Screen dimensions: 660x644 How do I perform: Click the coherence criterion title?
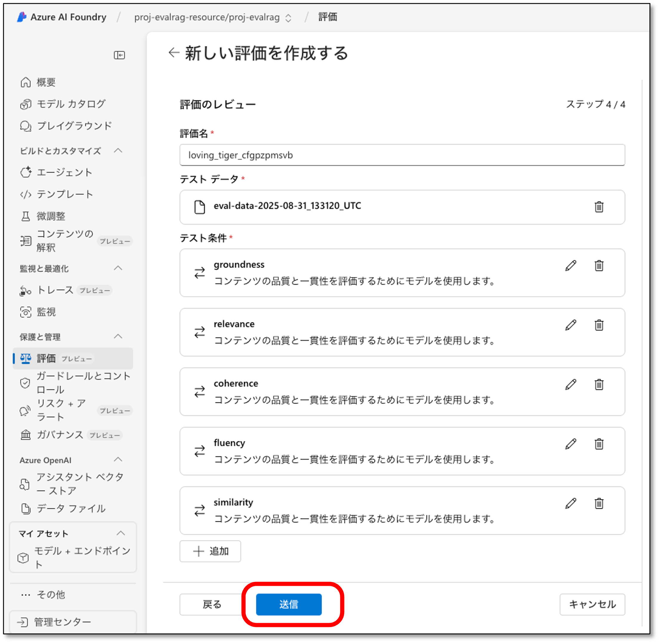click(236, 384)
